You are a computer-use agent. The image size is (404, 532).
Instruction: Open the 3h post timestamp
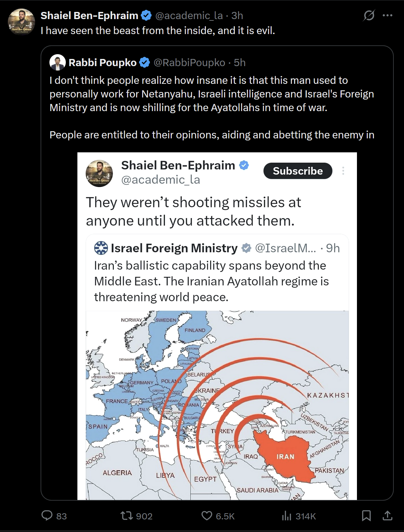(237, 15)
